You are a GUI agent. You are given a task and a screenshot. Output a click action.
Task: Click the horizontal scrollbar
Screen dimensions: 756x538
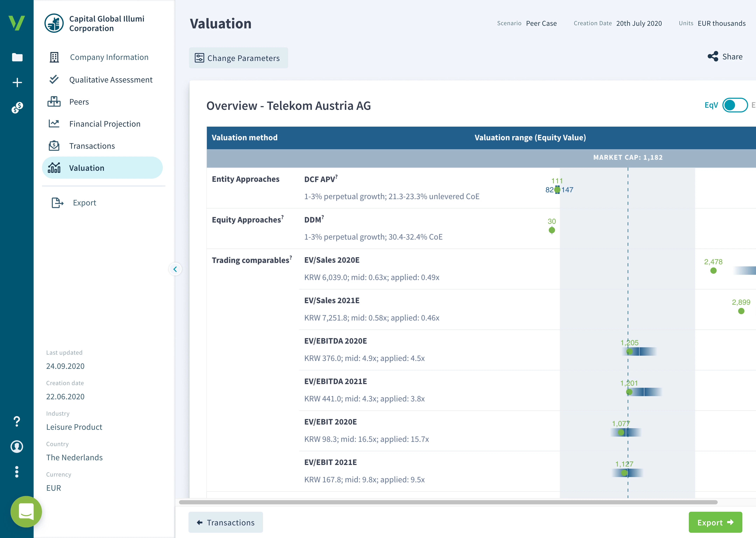pos(448,502)
